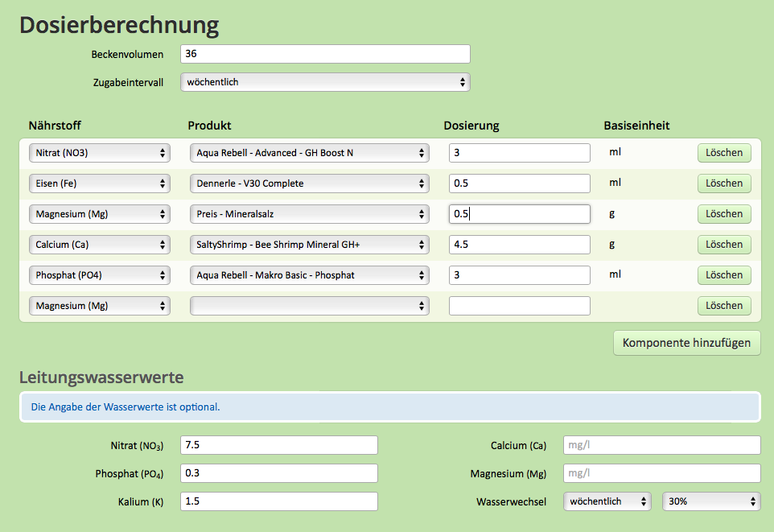Open the empty product dropdown in last row

click(310, 307)
